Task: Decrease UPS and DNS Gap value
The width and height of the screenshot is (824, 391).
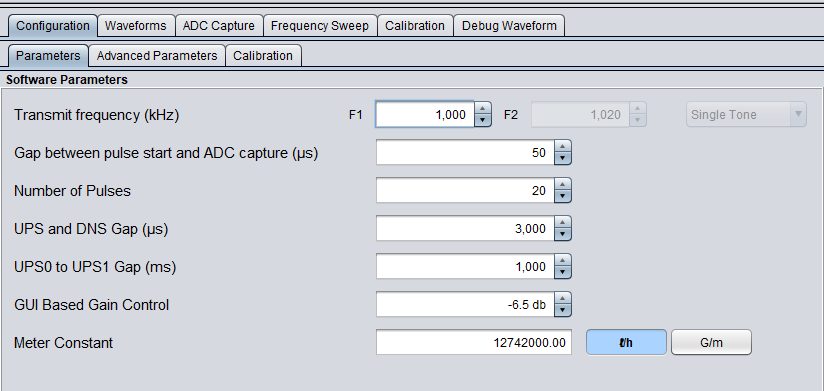Action: 563,234
